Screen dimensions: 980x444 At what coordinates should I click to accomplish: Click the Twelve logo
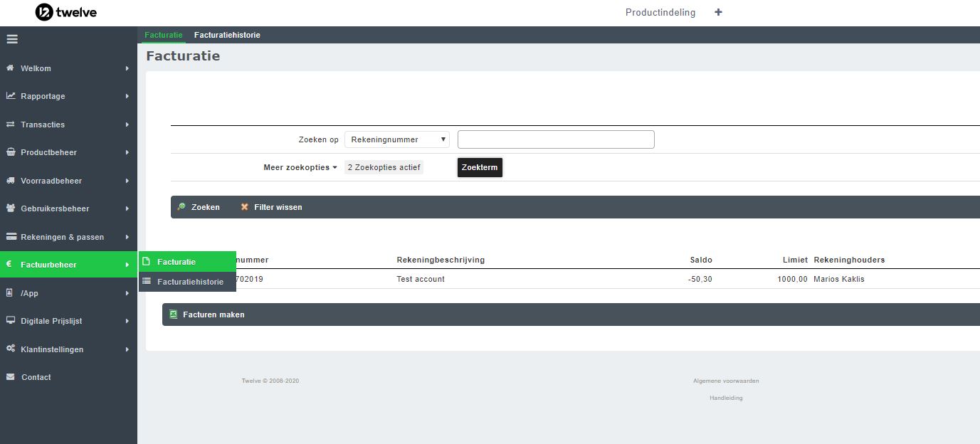(66, 12)
